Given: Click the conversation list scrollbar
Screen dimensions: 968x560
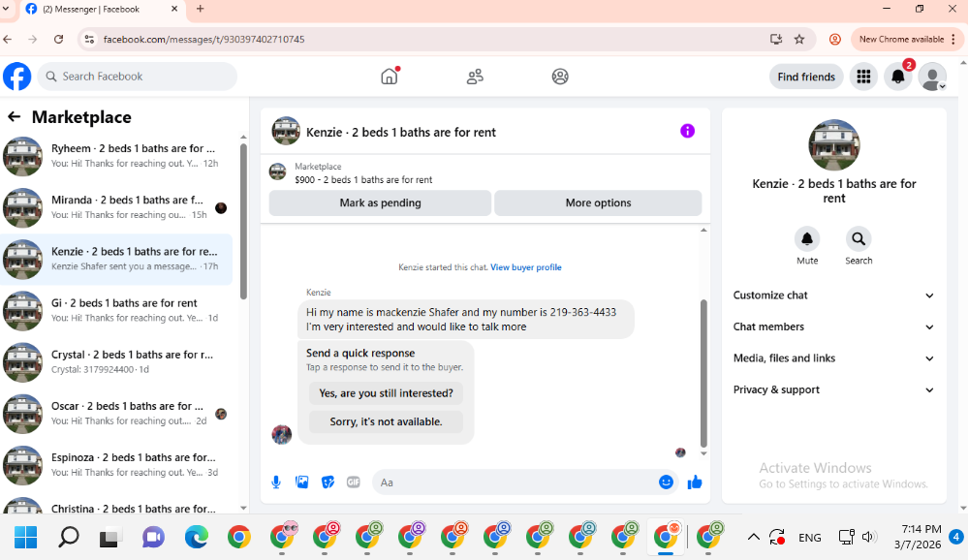Looking at the screenshot, I should tap(243, 221).
